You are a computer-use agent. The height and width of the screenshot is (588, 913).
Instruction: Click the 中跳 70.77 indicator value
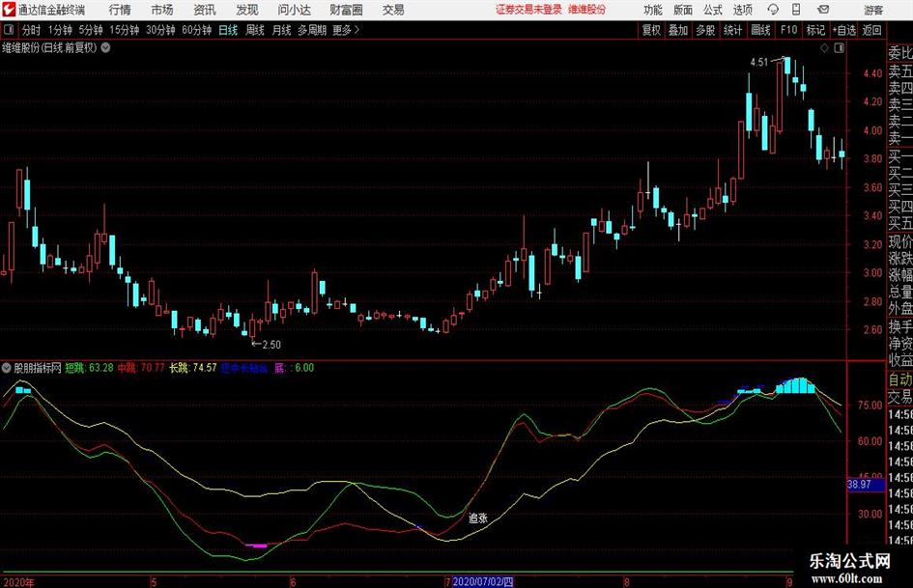(x=141, y=368)
